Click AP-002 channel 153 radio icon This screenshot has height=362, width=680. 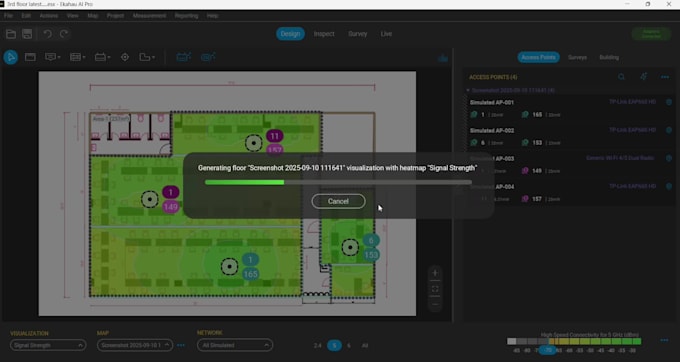click(x=525, y=142)
